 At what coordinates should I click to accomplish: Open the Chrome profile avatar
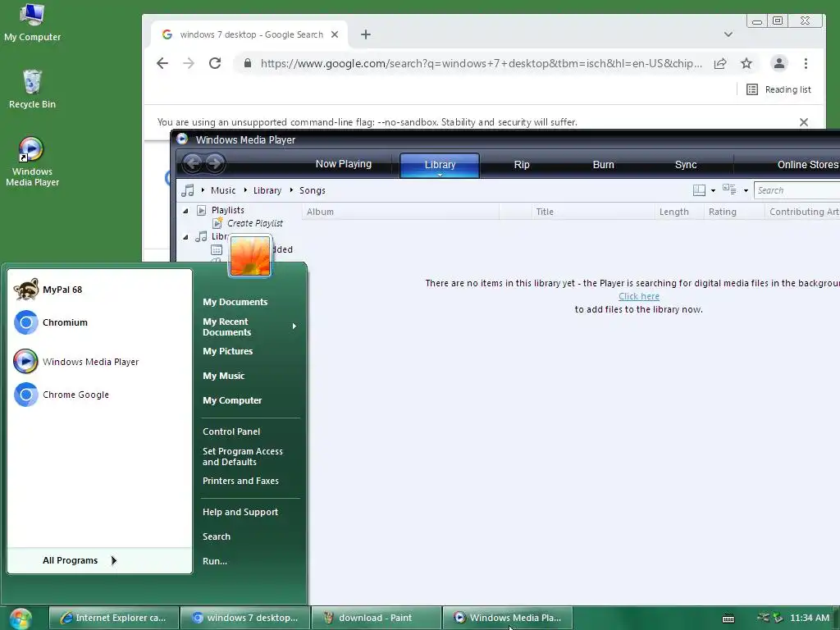[779, 63]
